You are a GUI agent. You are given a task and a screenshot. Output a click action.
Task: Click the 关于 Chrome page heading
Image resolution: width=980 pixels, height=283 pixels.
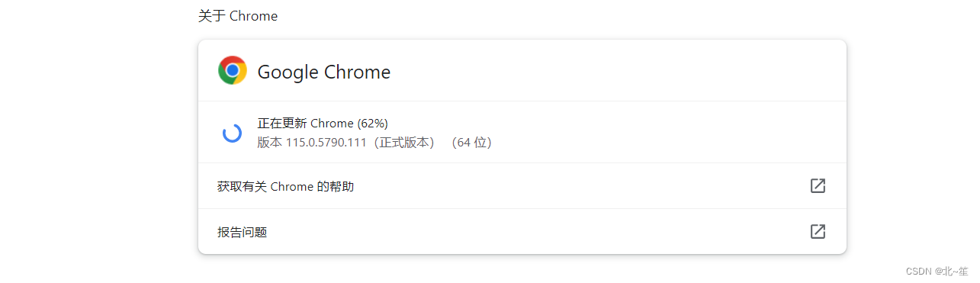(x=238, y=16)
